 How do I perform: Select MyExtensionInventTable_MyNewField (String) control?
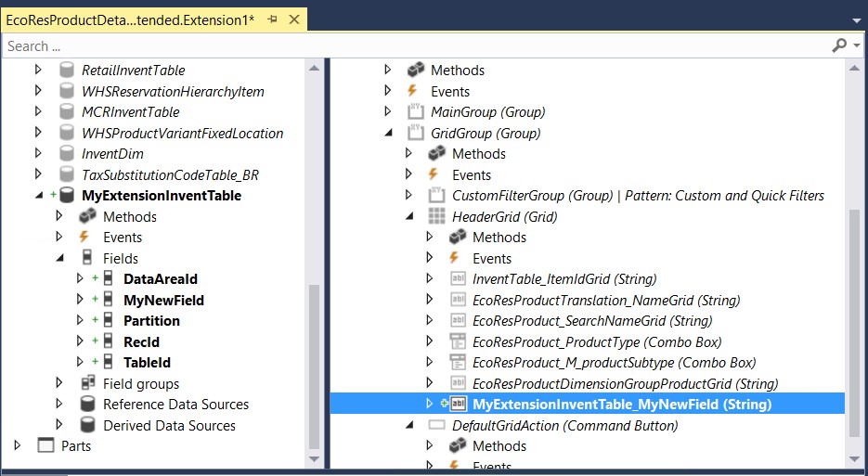pyautogui.click(x=621, y=405)
